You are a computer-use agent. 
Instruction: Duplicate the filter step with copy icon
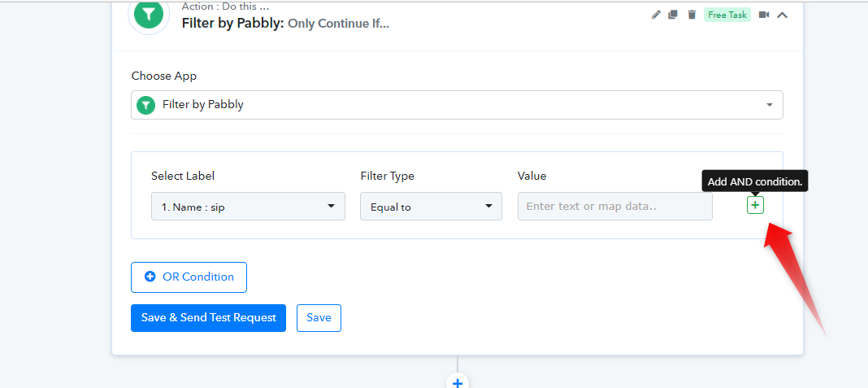click(673, 15)
